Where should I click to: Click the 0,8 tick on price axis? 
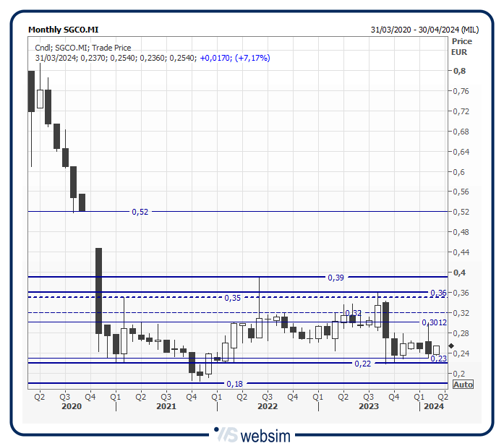coord(458,71)
